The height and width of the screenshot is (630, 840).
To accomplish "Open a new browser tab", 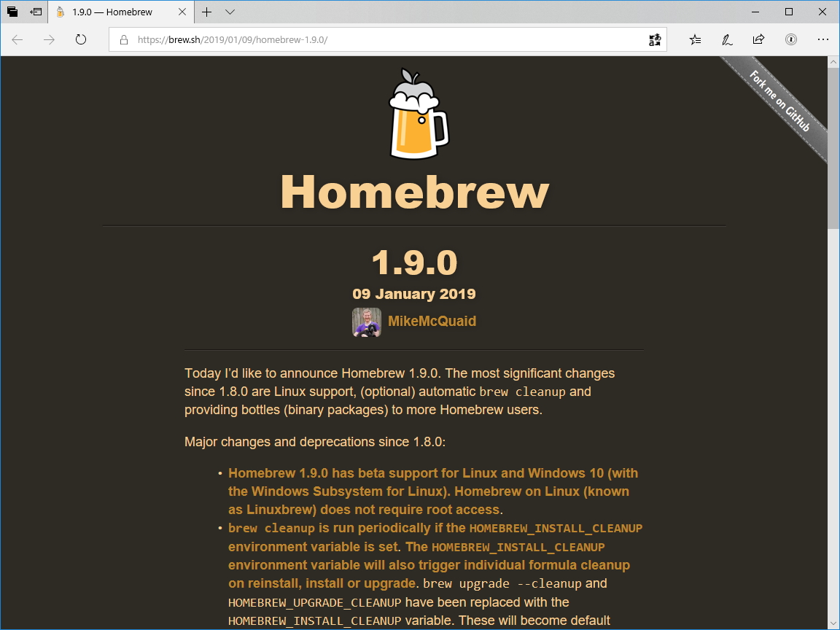I will tap(206, 12).
